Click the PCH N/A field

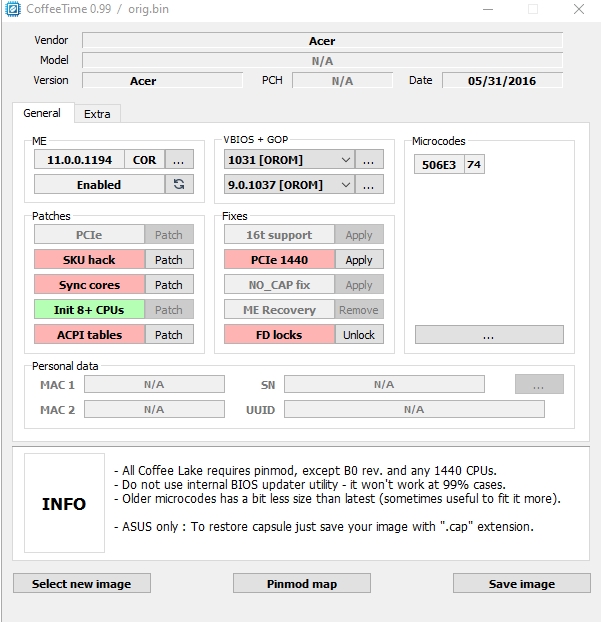342,81
